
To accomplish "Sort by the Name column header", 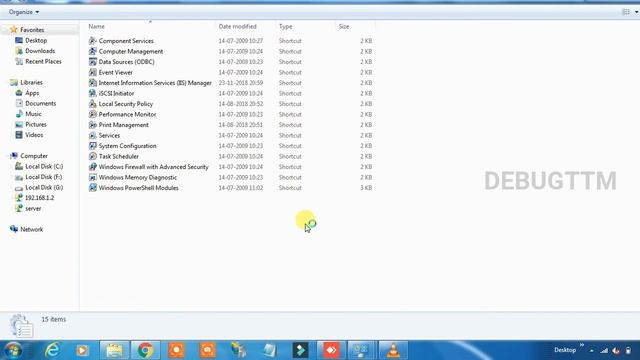I will [x=97, y=27].
